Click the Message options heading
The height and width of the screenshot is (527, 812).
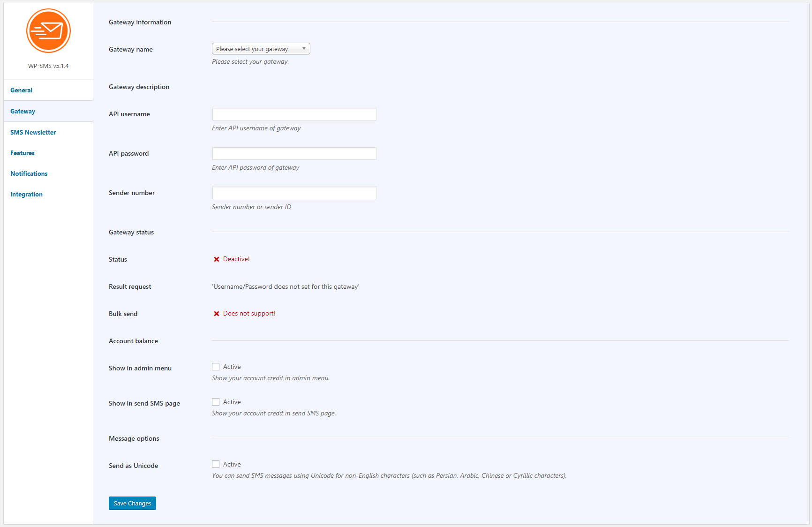tap(134, 438)
